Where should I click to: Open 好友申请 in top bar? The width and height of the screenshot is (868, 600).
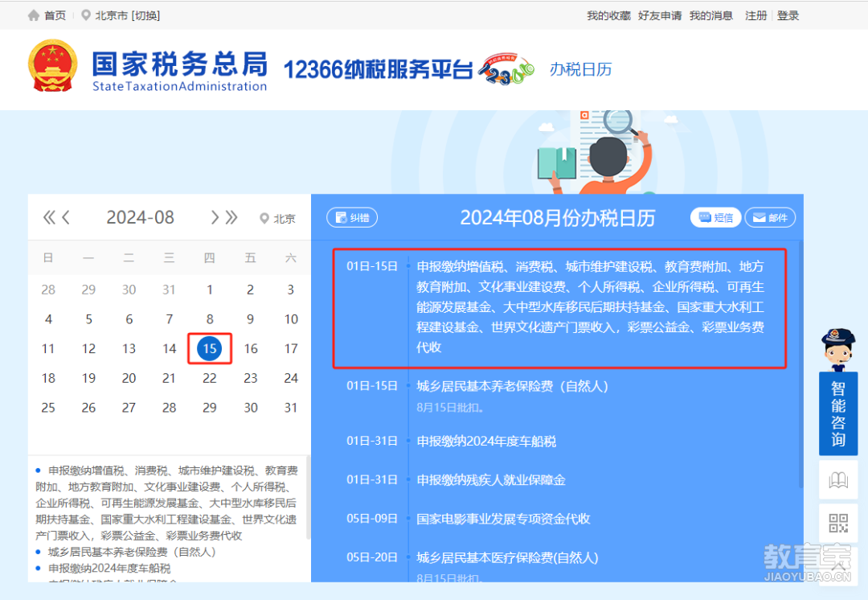[660, 15]
